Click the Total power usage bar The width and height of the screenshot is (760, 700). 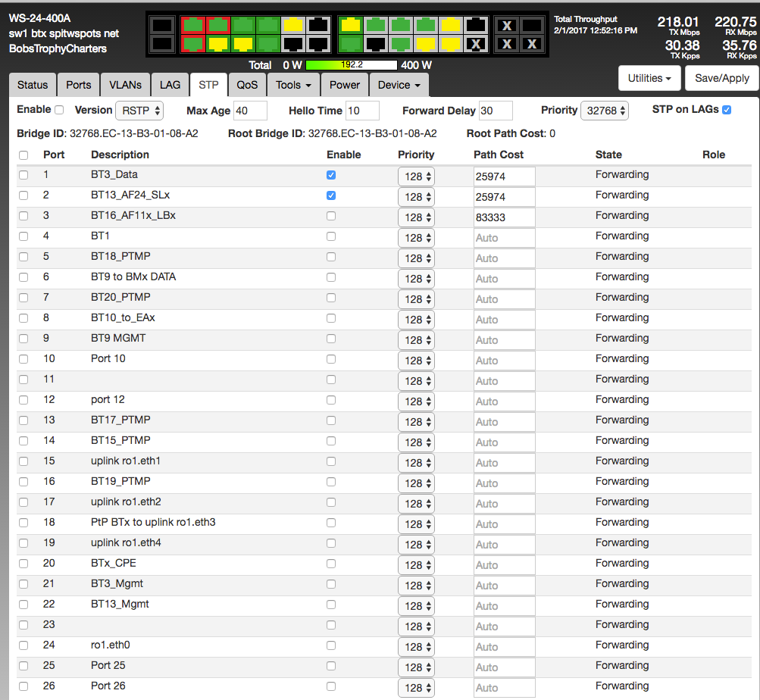pos(352,65)
